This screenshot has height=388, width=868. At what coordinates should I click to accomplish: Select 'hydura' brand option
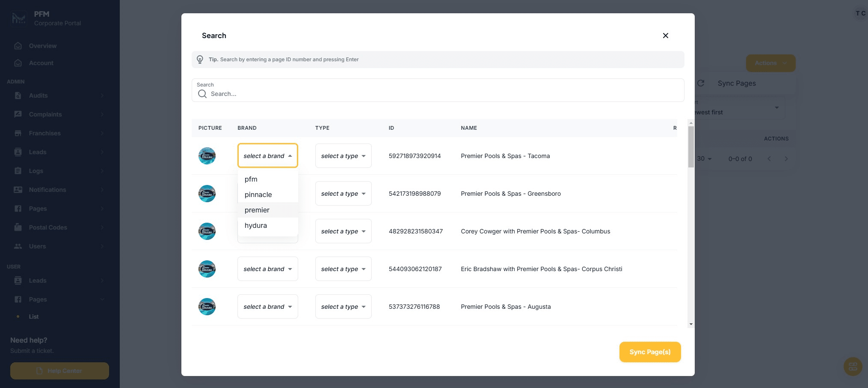point(256,225)
